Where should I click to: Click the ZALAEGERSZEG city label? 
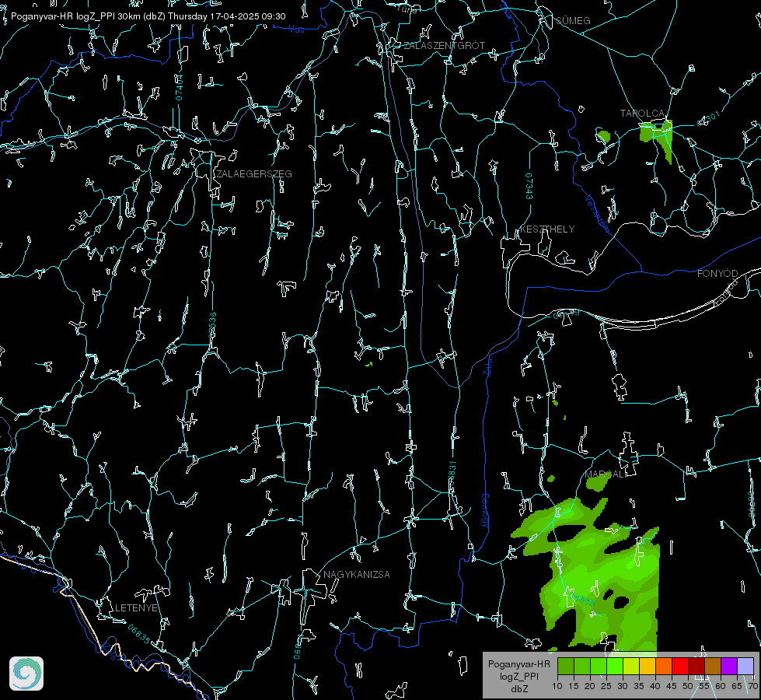tap(254, 174)
